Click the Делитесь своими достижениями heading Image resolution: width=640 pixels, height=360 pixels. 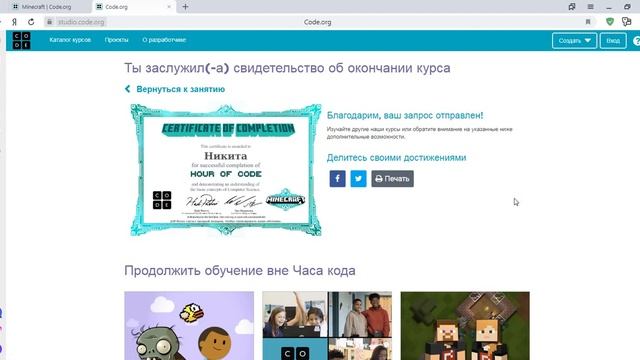tap(396, 158)
